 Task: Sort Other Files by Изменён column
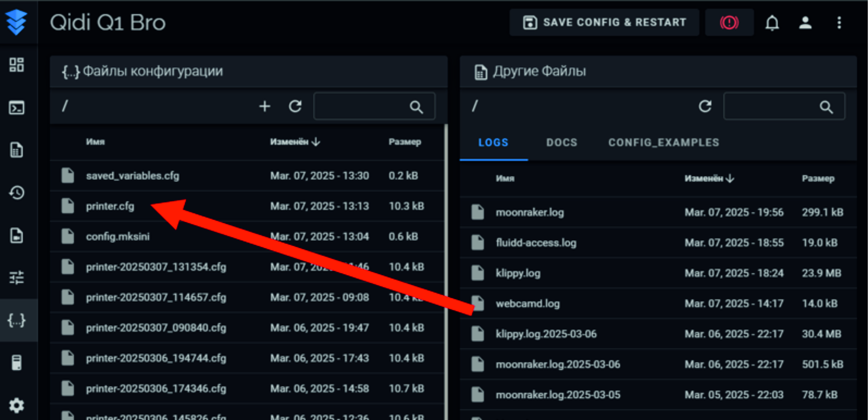pyautogui.click(x=709, y=178)
